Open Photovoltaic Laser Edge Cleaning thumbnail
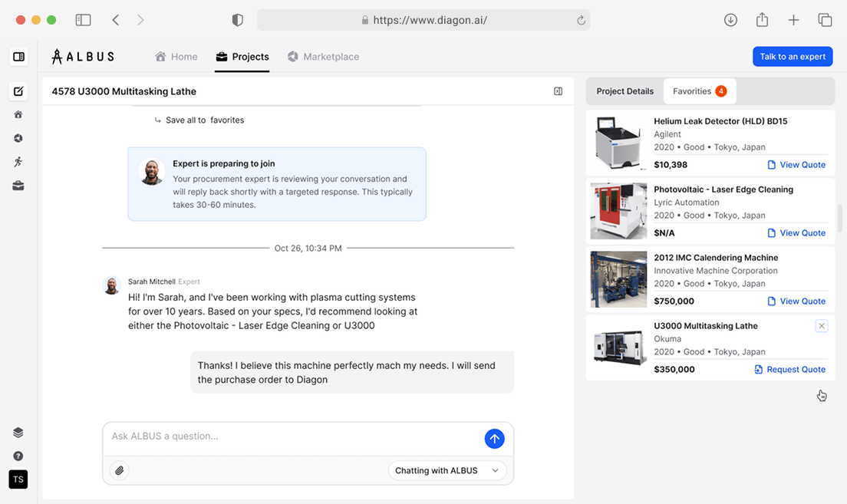Viewport: 847px width, 504px height. click(618, 211)
